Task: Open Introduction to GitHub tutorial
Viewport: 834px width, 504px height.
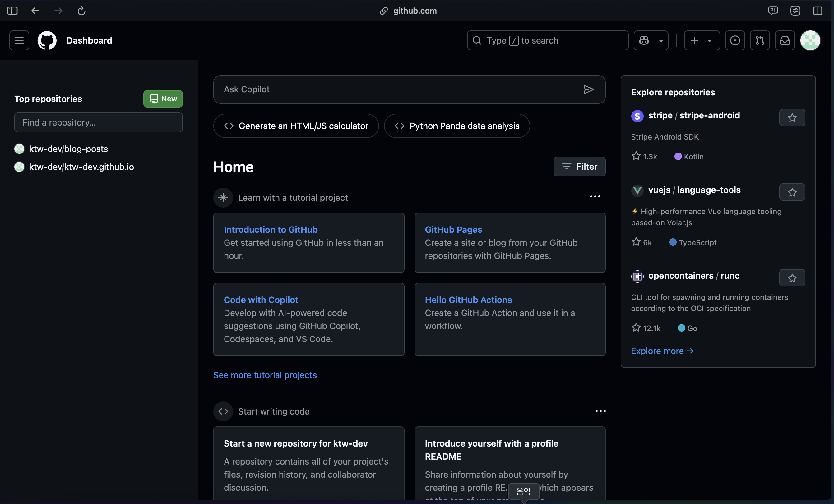Action: pos(271,230)
